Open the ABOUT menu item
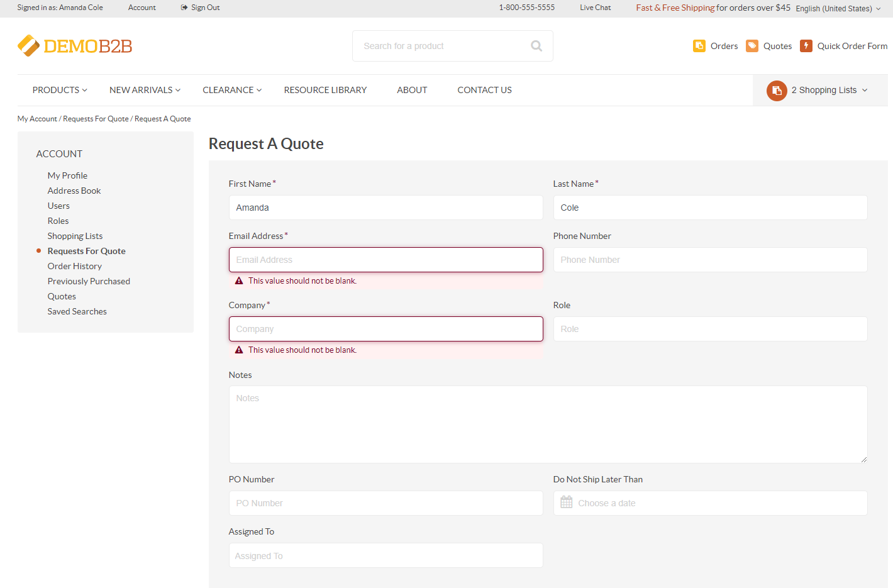The height and width of the screenshot is (588, 893). pyautogui.click(x=412, y=90)
